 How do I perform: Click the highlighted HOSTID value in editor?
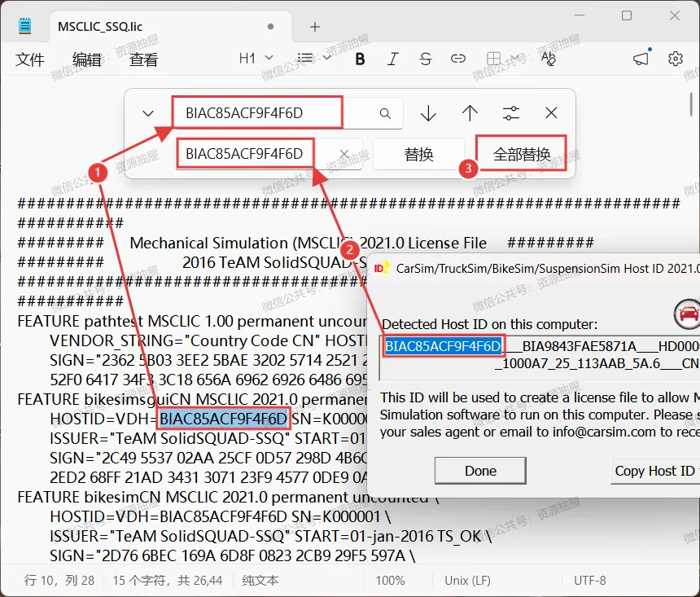click(223, 419)
